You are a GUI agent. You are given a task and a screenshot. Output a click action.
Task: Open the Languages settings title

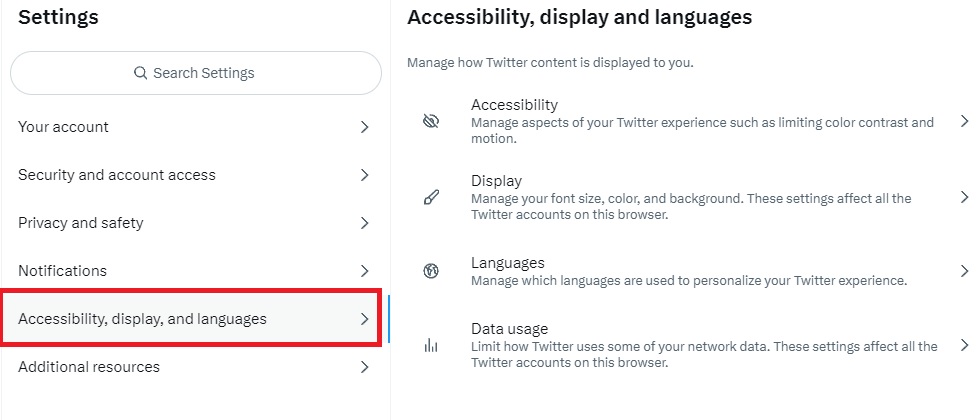coord(508,262)
